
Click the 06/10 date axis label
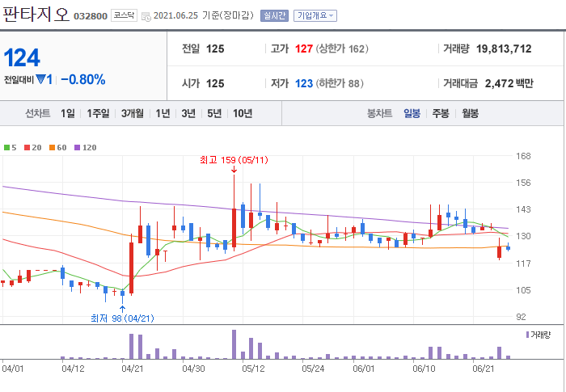pos(424,369)
